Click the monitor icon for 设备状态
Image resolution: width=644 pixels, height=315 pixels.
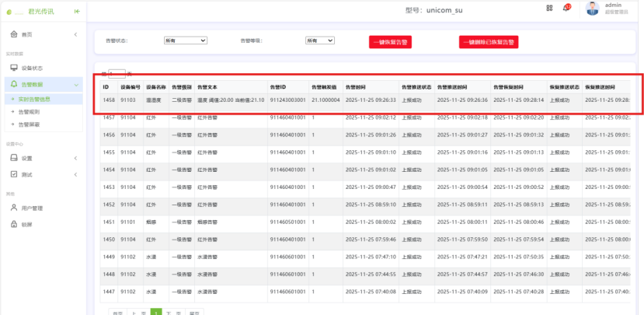point(13,68)
